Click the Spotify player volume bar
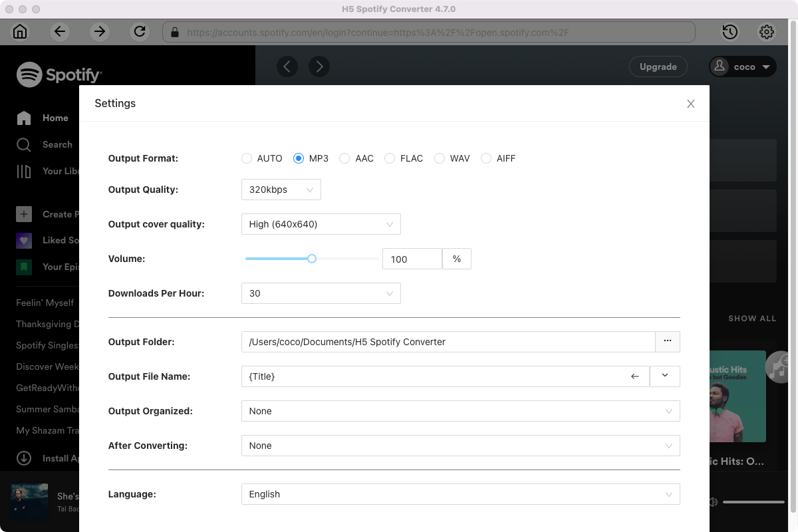Viewport: 798px width, 532px height. [753, 502]
